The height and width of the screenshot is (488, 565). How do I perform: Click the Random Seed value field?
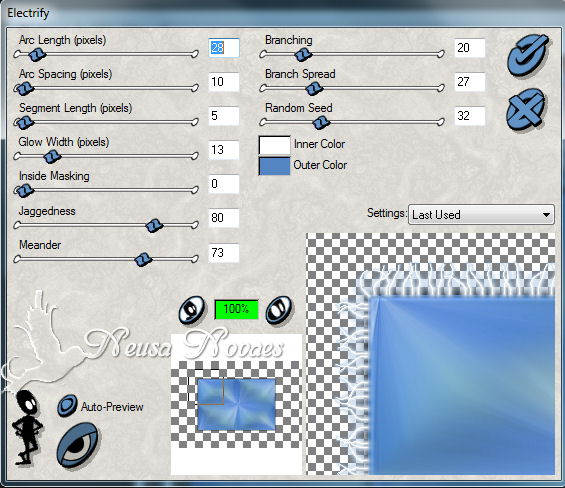[x=470, y=116]
